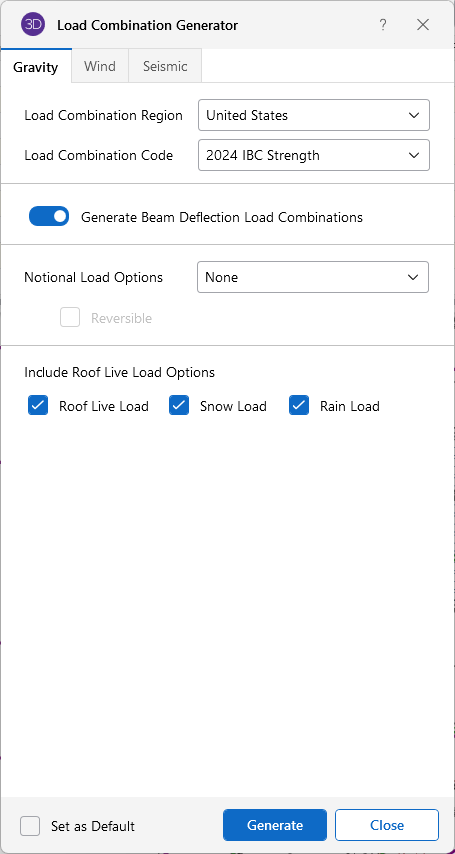Click the Close button at bottom
Screen dimensions: 455x854
coord(387,825)
